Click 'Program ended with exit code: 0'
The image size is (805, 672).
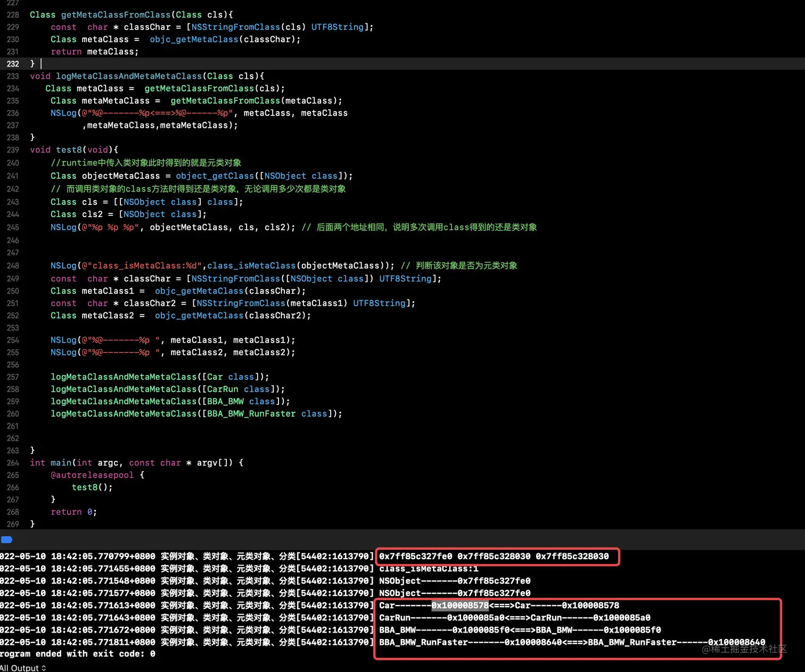pyautogui.click(x=78, y=654)
